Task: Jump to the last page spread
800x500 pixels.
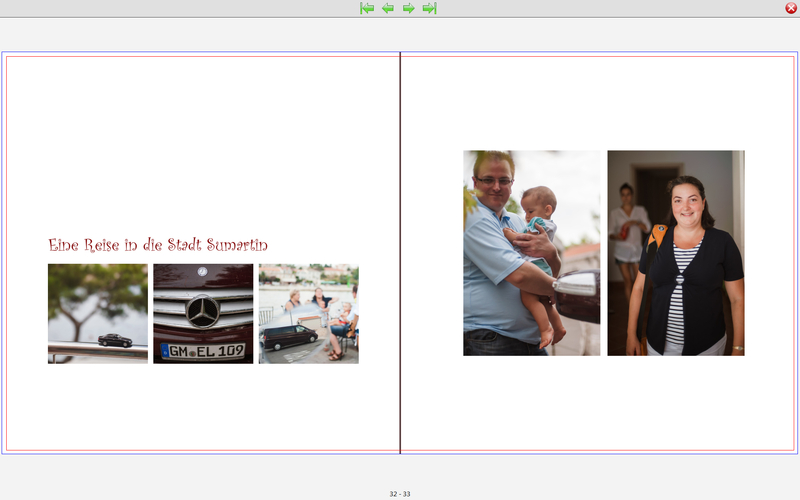Action: click(430, 8)
